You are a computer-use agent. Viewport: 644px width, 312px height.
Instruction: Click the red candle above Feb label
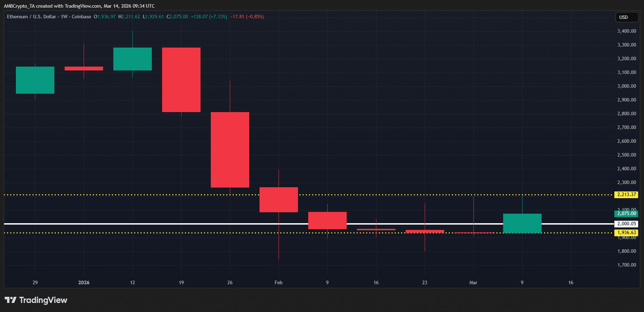(x=279, y=200)
